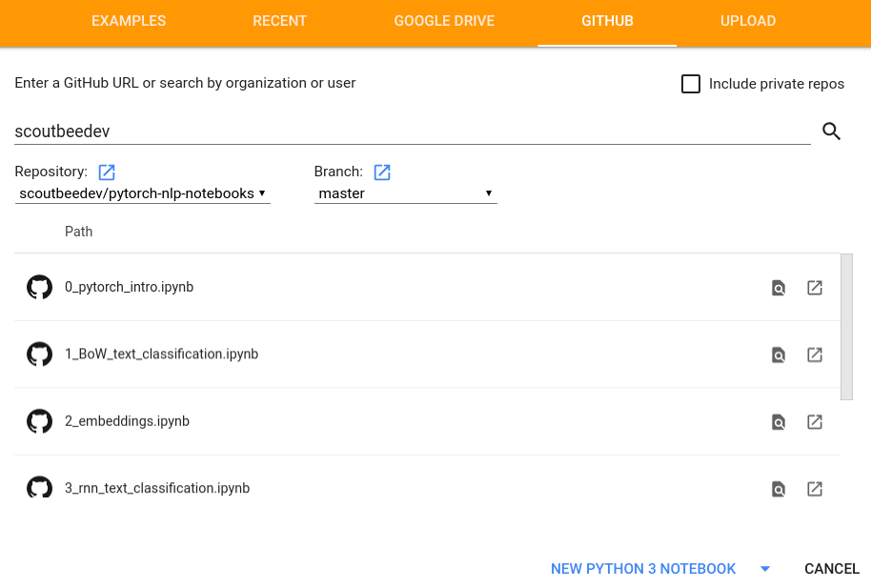This screenshot has width=871, height=588.
Task: Focus the scoutbeedev GitHub search field
Action: click(413, 132)
